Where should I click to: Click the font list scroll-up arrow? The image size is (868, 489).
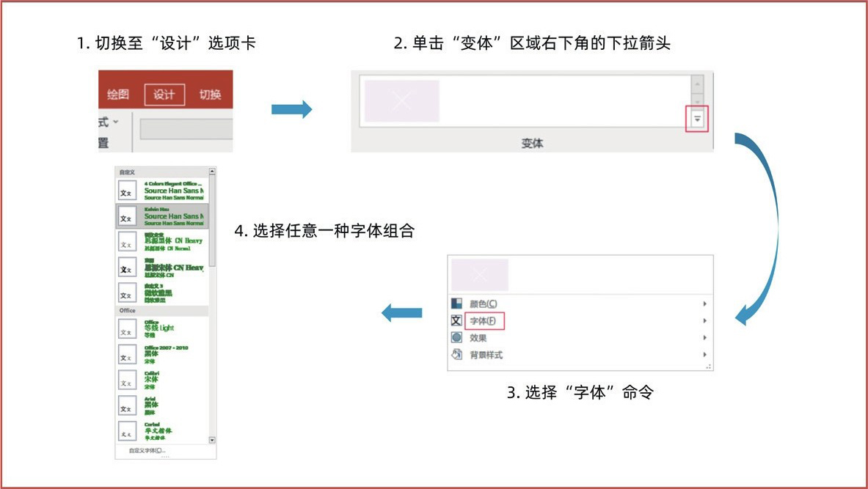[212, 172]
